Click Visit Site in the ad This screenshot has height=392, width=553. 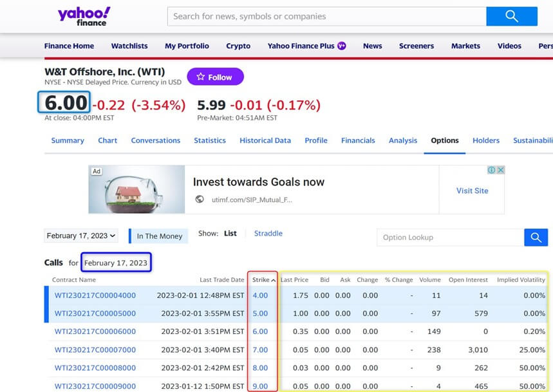click(x=473, y=191)
